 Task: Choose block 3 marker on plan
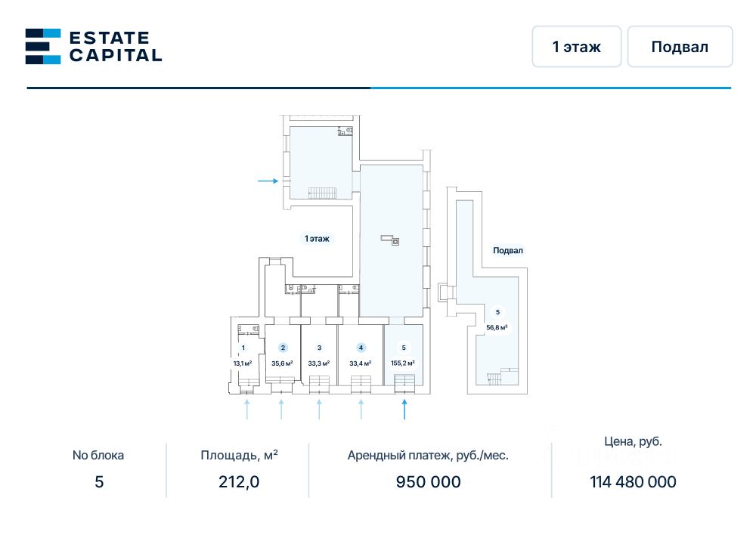320,348
